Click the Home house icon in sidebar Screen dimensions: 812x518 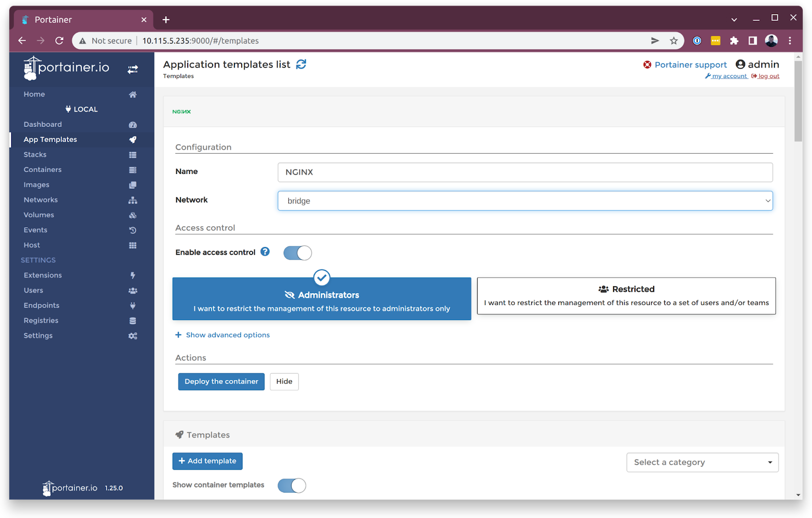coord(132,94)
